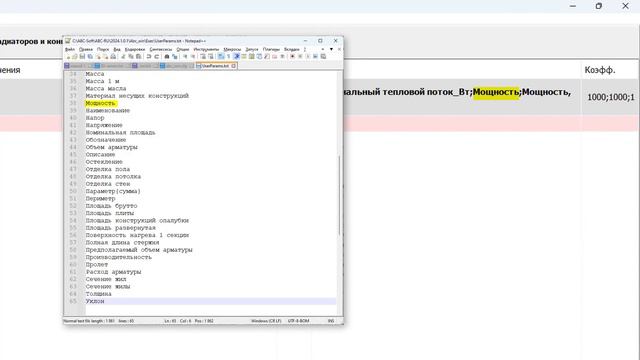640x360 pixels.
Task: Toggle word wrap in toolbar
Action: click(220, 56)
